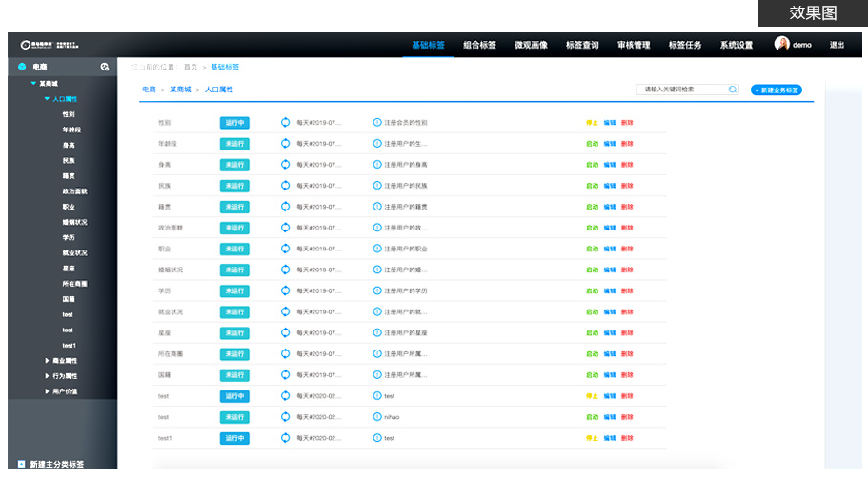
Task: Click the plus icon beside 新建主分类标签
Action: [x=22, y=464]
